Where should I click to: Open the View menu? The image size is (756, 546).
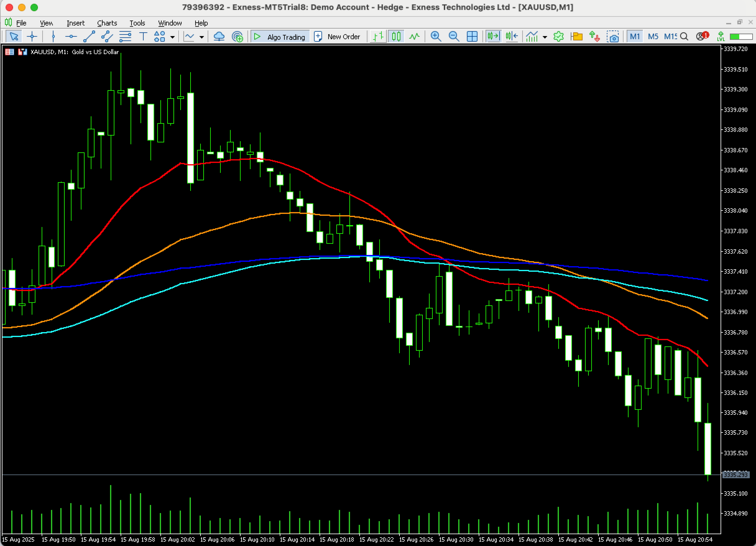[x=47, y=23]
